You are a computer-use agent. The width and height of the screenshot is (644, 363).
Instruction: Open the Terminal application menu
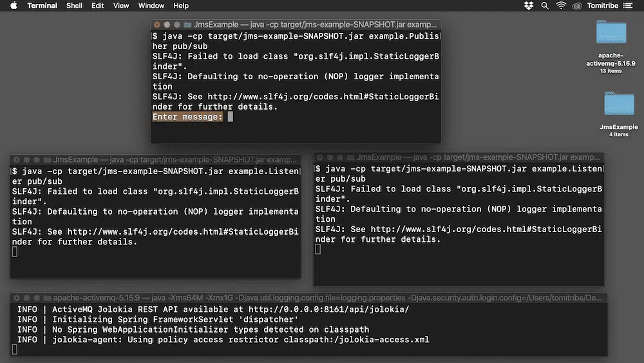click(42, 6)
